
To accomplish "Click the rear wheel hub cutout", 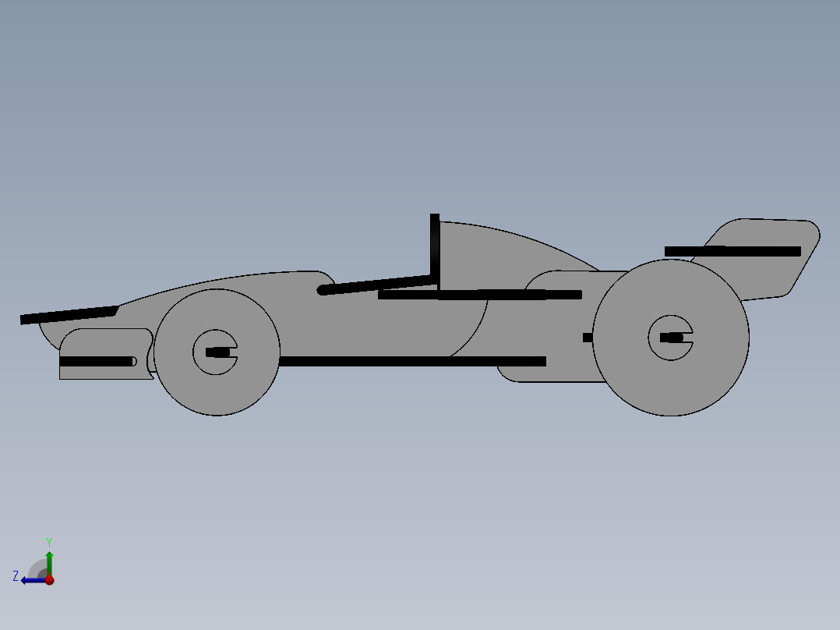I will click(672, 338).
